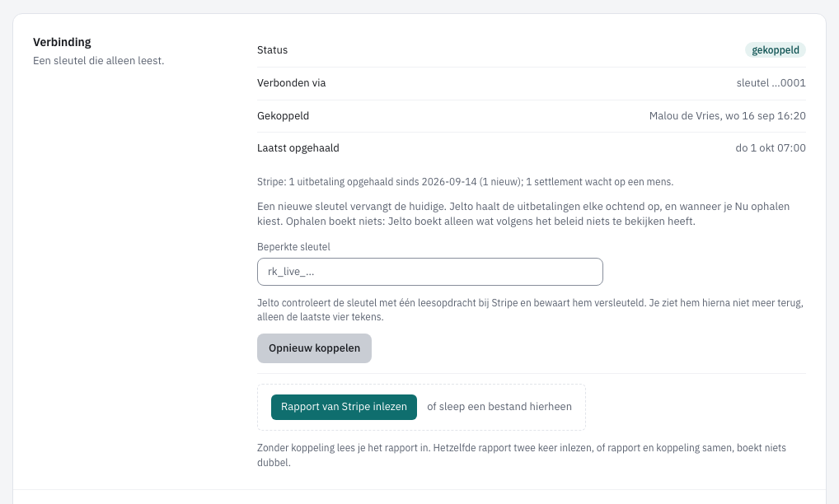Select 'Malou de Vries, wo 16 sep 16:20'
839x504 pixels.
point(727,116)
